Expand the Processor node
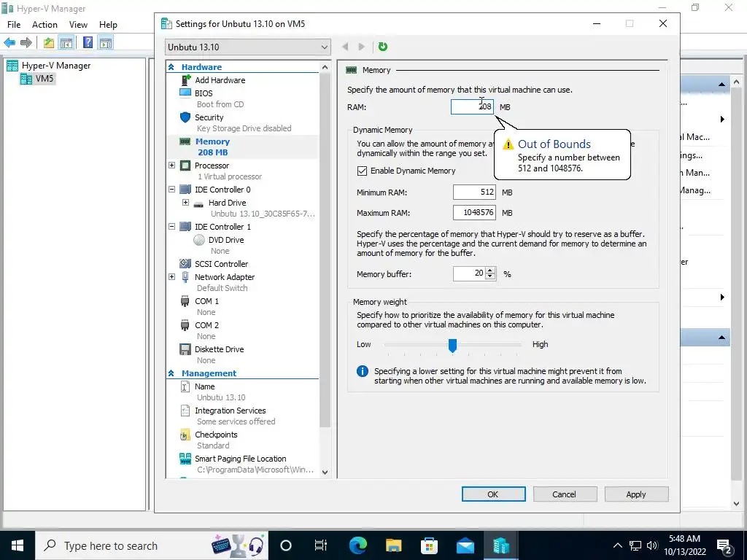 coord(172,166)
